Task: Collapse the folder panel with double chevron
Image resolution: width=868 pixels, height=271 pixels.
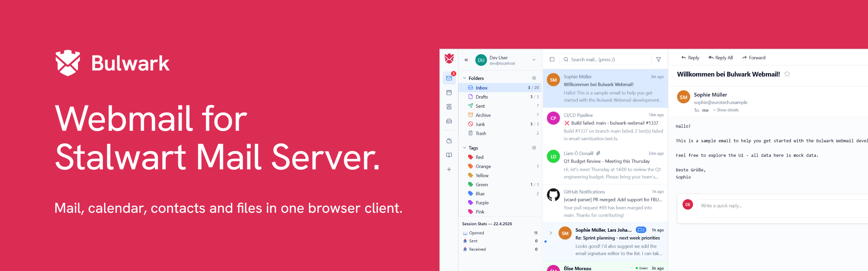Action: point(466,60)
